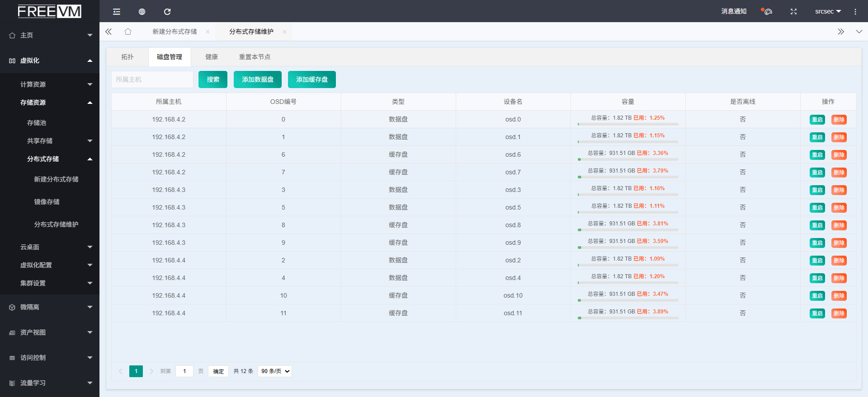Switch to the 拓扑 tab
This screenshot has height=397, width=868.
click(x=127, y=57)
